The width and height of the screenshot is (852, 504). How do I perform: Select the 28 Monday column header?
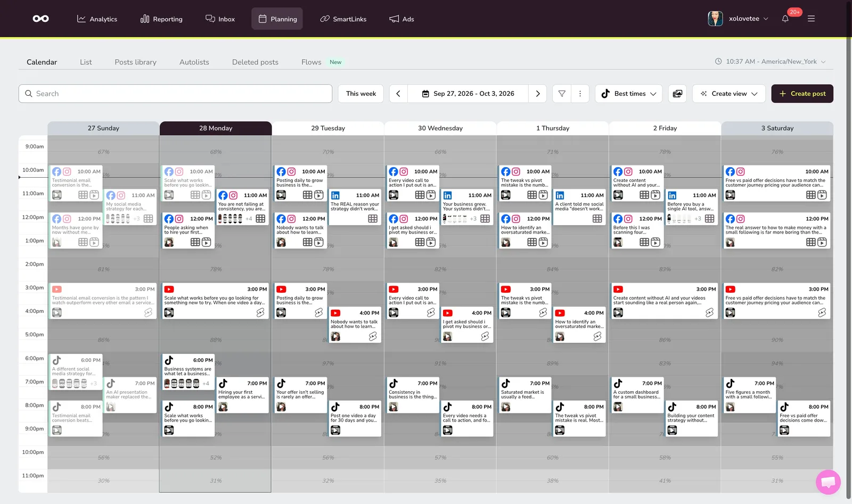click(x=216, y=128)
